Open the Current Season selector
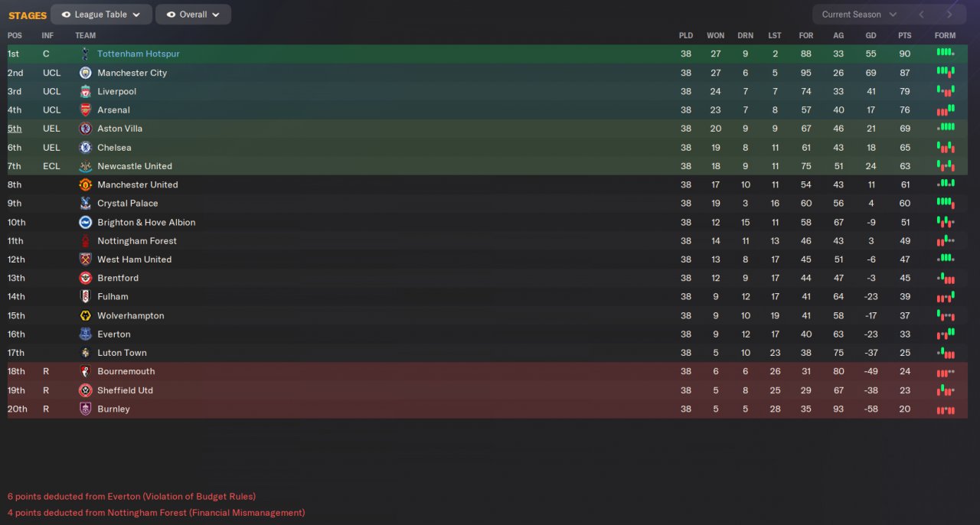Viewport: 980px width, 525px height. pyautogui.click(x=858, y=15)
